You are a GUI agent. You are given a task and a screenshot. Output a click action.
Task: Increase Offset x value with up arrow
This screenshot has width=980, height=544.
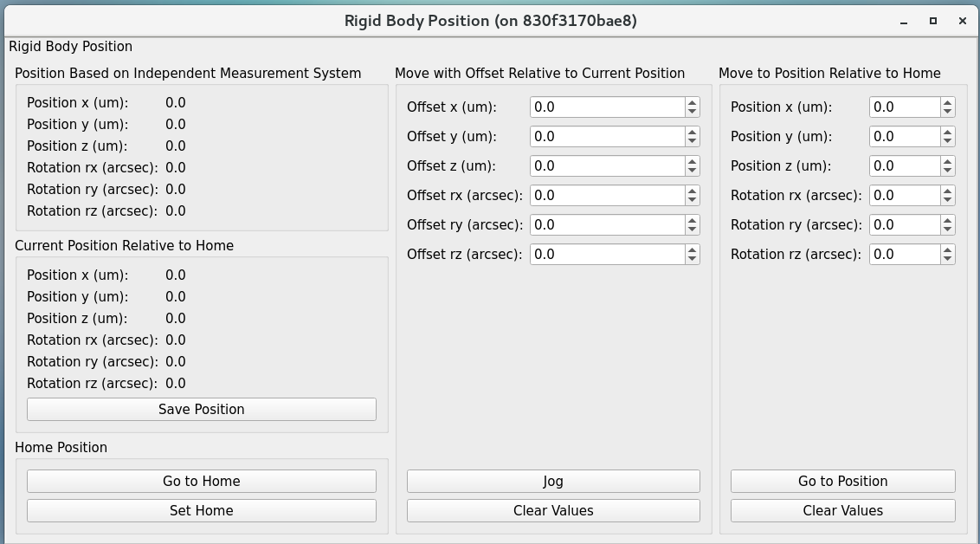pyautogui.click(x=692, y=102)
